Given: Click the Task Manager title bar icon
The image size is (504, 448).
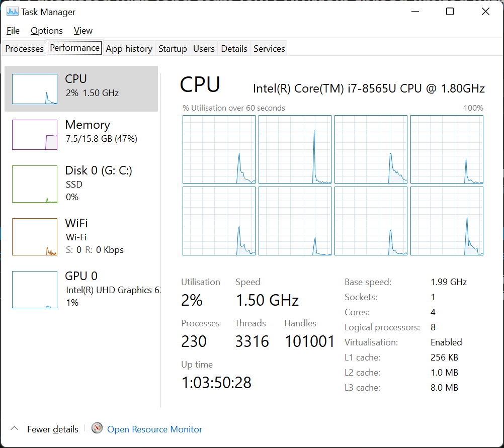Looking at the screenshot, I should [x=12, y=12].
